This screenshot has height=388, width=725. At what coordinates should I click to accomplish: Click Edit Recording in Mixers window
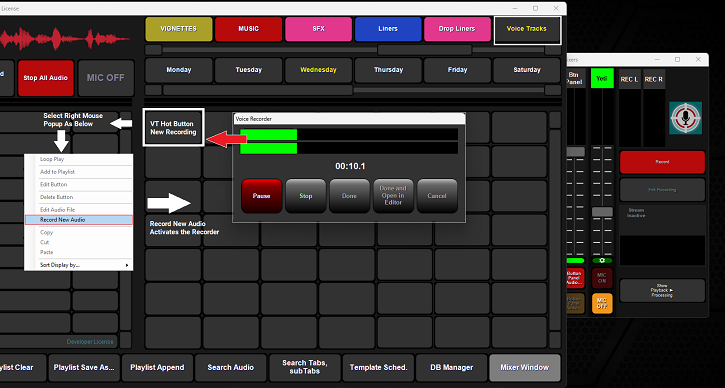point(662,190)
